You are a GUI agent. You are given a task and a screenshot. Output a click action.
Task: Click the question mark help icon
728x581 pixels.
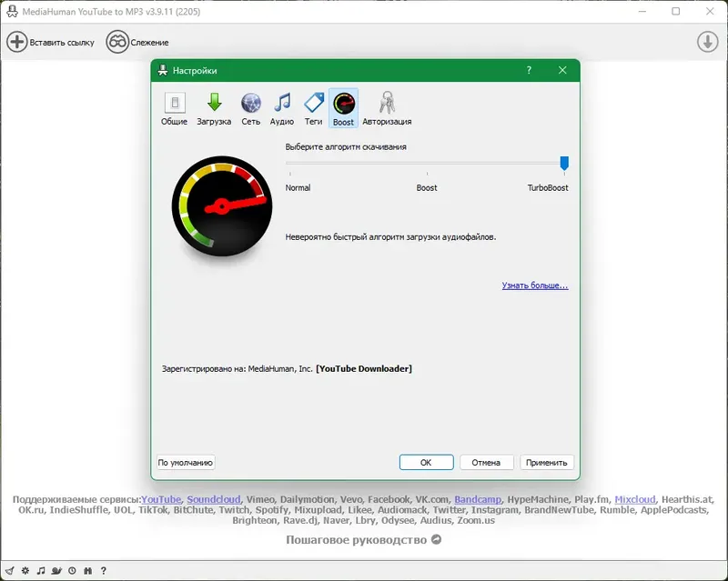(x=103, y=570)
